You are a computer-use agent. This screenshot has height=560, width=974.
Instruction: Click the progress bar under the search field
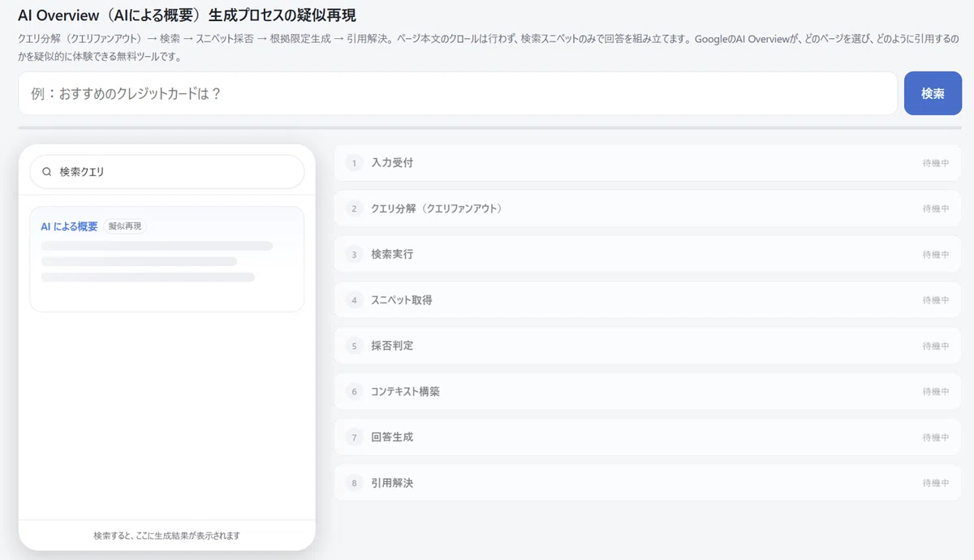[x=489, y=127]
